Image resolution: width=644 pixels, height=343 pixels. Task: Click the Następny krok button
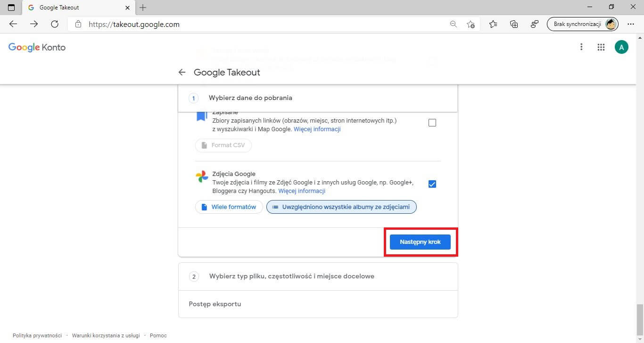pyautogui.click(x=420, y=242)
